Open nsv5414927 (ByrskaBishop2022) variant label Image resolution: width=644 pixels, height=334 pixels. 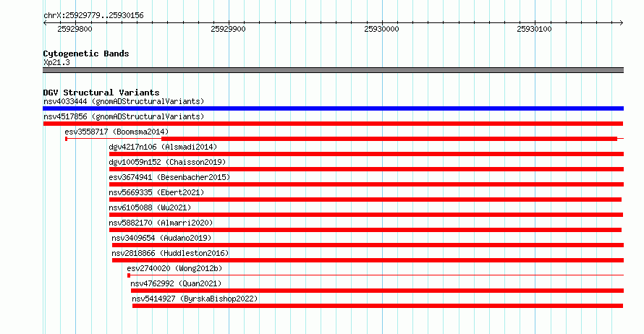[x=195, y=299]
